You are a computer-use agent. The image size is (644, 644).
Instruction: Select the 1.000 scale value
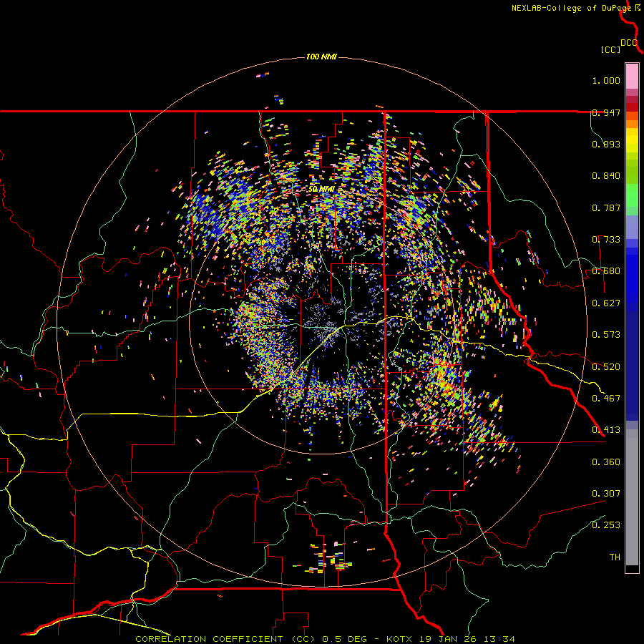[x=606, y=80]
